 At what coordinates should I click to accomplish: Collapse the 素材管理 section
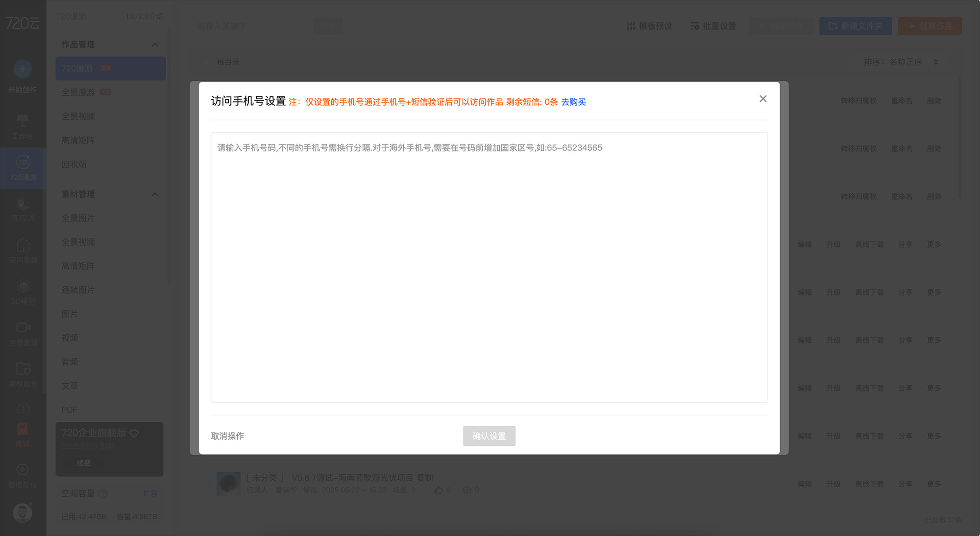pos(155,195)
